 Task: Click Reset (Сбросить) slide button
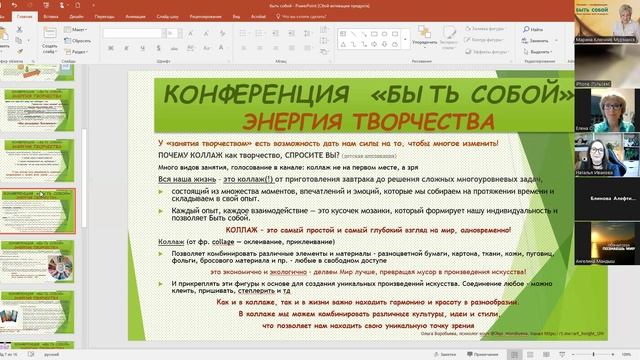(78, 41)
